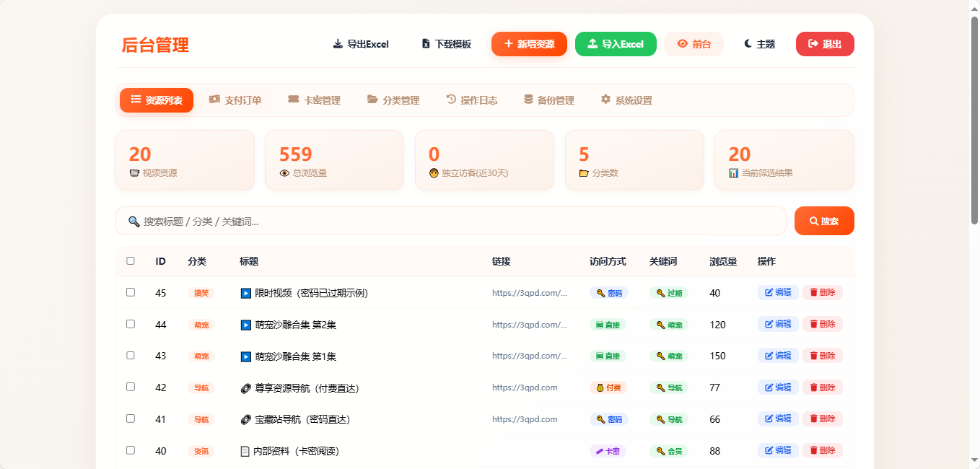Toggle the 主题 theme switch
Viewport: 980px width, 469px height.
point(759,44)
